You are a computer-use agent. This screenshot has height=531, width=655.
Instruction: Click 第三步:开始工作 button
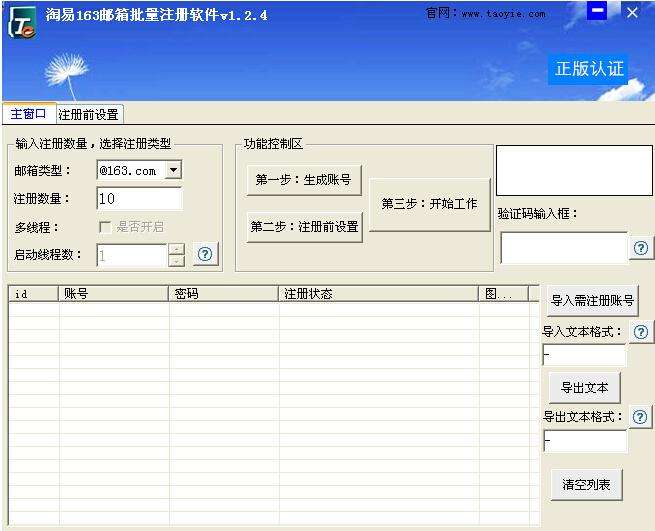coord(429,204)
